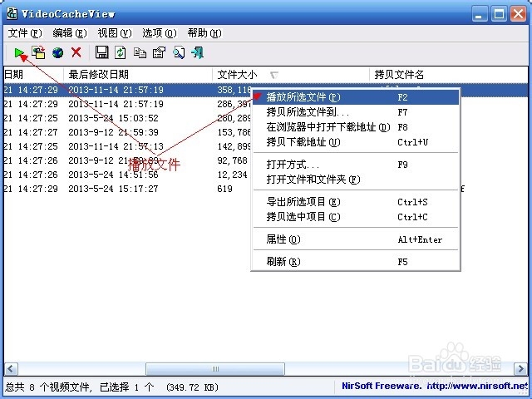Sort by the 最后修改日期 column header
The height and width of the screenshot is (399, 532).
(x=138, y=74)
